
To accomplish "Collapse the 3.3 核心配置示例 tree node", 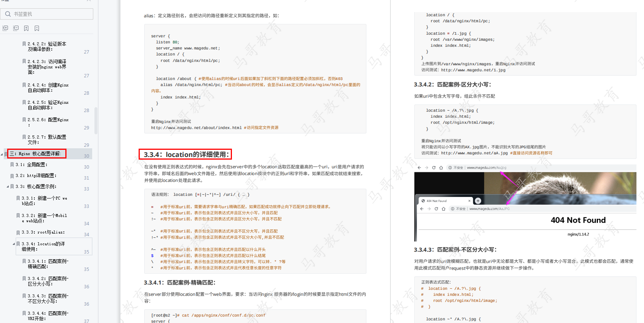I will pos(8,186).
